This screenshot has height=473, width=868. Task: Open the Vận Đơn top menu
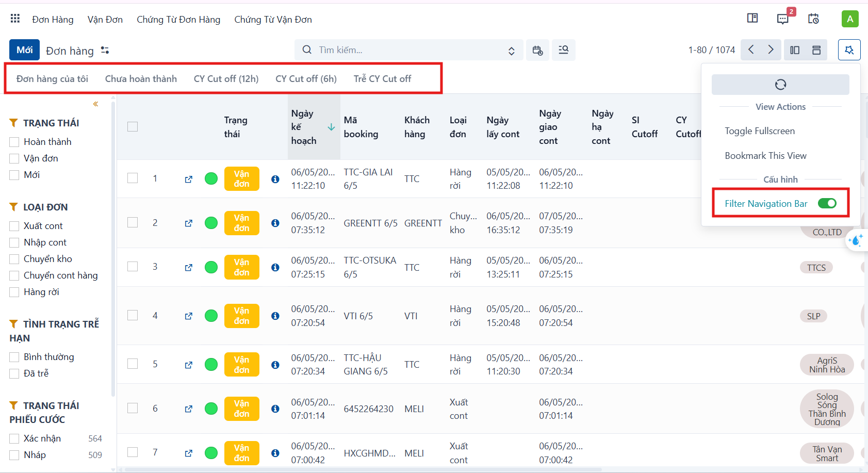click(x=105, y=20)
